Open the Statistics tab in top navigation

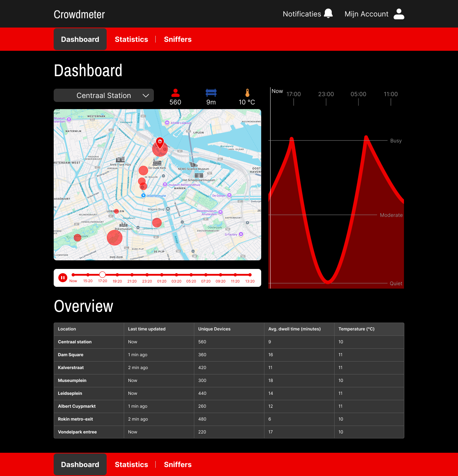pyautogui.click(x=131, y=39)
